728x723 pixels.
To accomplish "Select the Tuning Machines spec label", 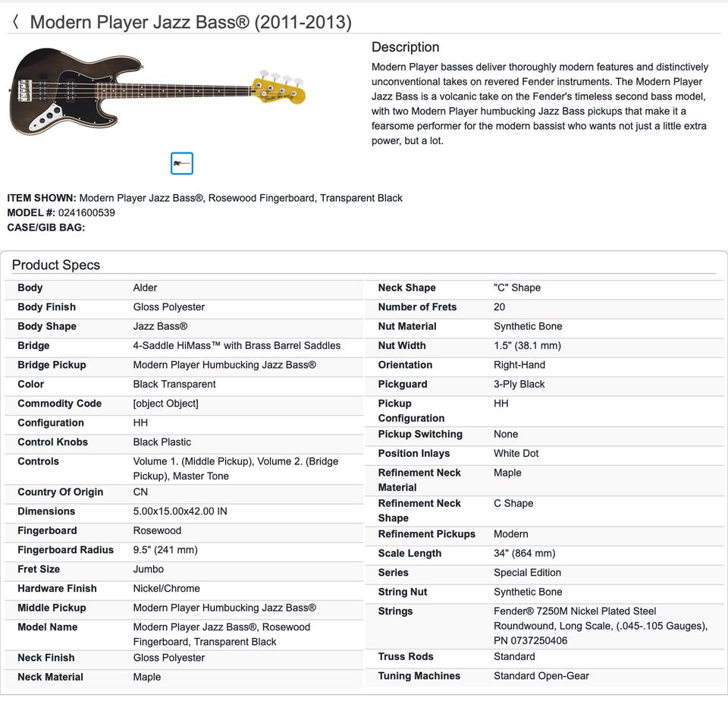I will coord(419,676).
